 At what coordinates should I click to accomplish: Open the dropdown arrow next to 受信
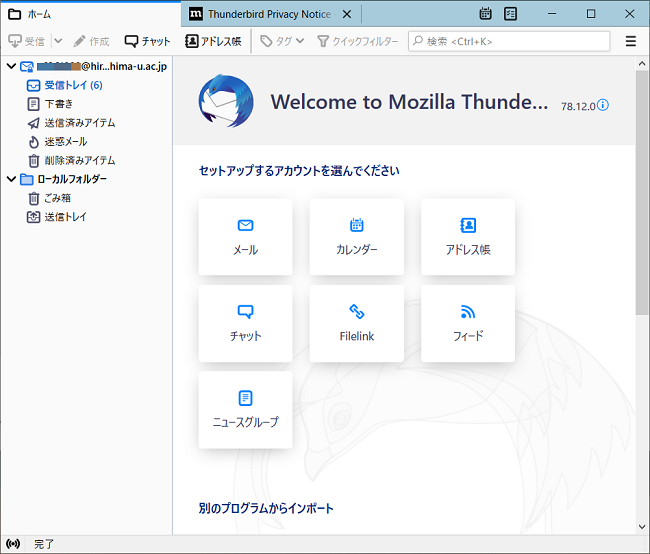coord(58,41)
